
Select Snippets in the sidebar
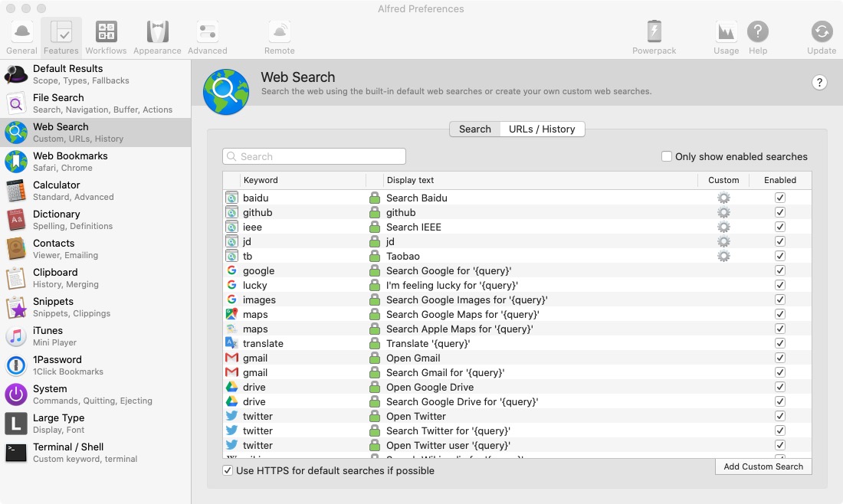96,306
